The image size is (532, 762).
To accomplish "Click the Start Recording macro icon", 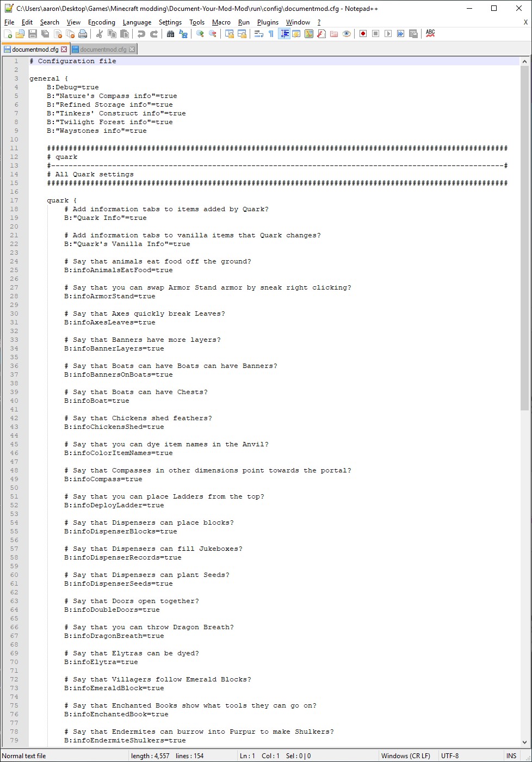I will click(363, 34).
